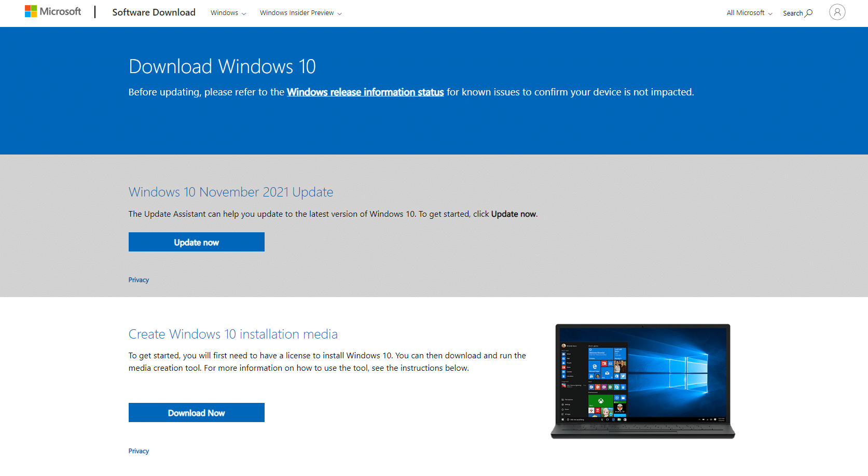Expand the Windows dropdown menu
Viewport: 868px width, 476px height.
point(228,13)
